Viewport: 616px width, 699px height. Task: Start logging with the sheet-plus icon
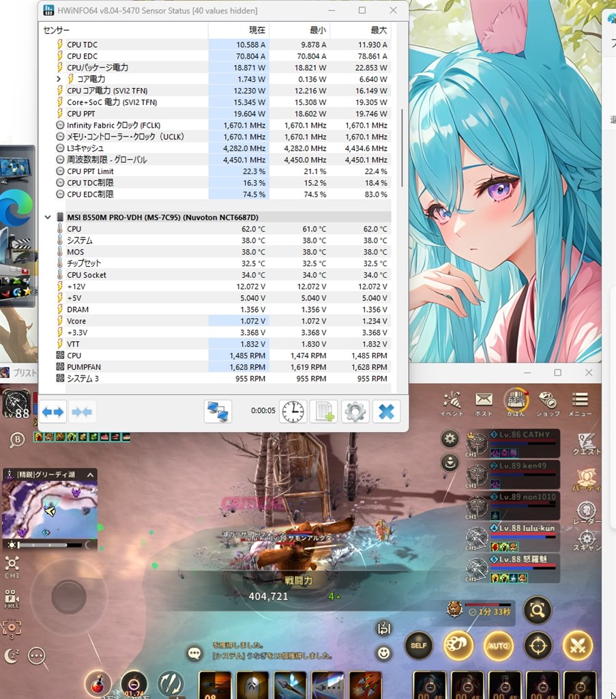point(324,412)
